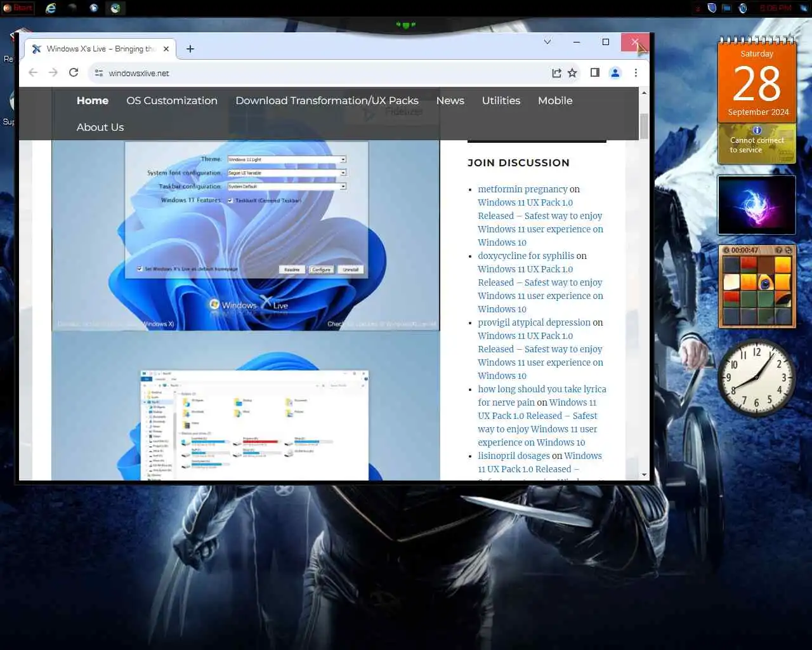812x650 pixels.
Task: Toggle the browser side panel icon
Action: 595,73
